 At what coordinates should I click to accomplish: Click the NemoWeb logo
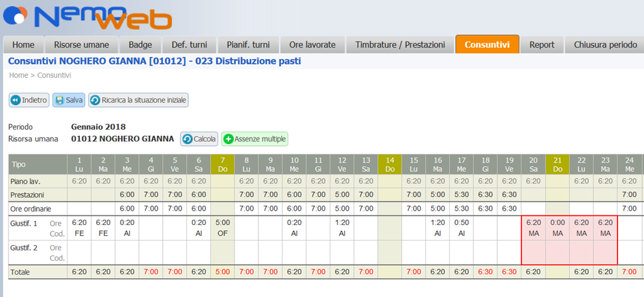(x=88, y=16)
